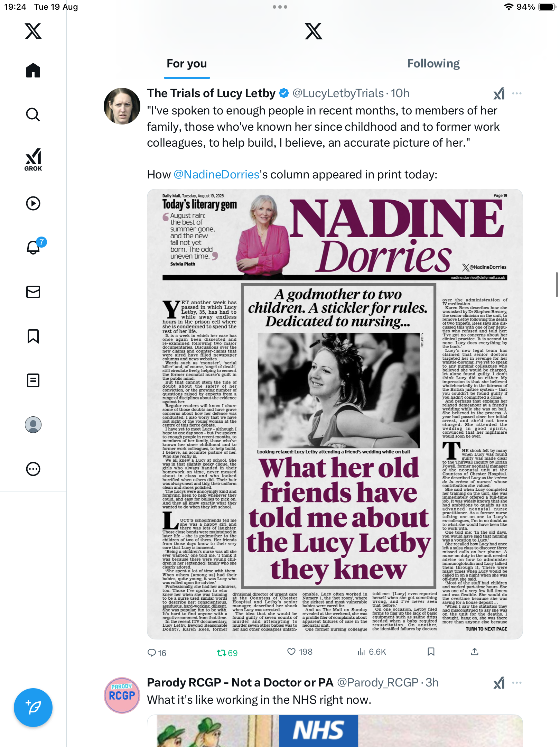The height and width of the screenshot is (747, 560).
Task: Open more options on Parody RCGP post
Action: click(517, 683)
